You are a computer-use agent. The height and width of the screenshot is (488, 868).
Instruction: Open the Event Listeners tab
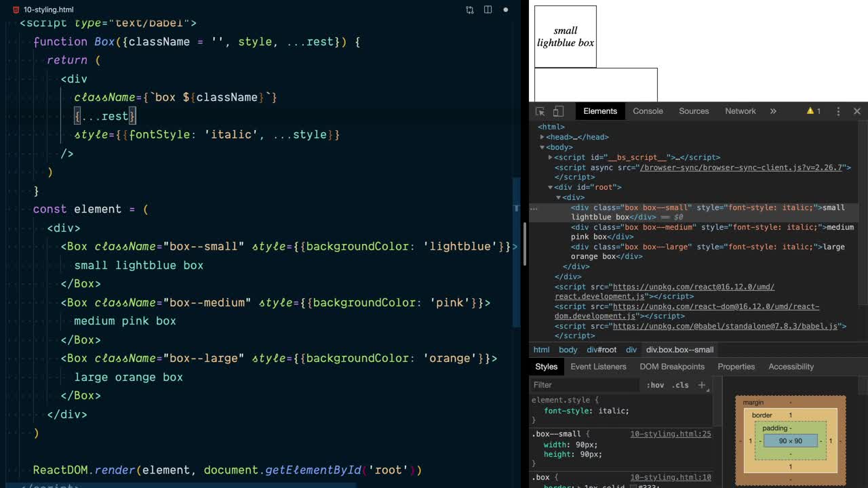(598, 367)
